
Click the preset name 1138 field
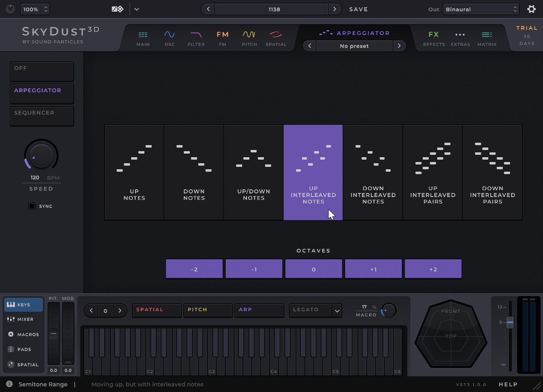(x=271, y=9)
